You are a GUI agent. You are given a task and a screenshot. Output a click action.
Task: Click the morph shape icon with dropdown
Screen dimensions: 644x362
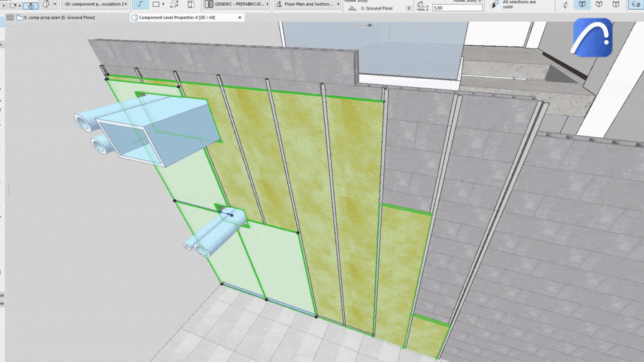[x=46, y=5]
